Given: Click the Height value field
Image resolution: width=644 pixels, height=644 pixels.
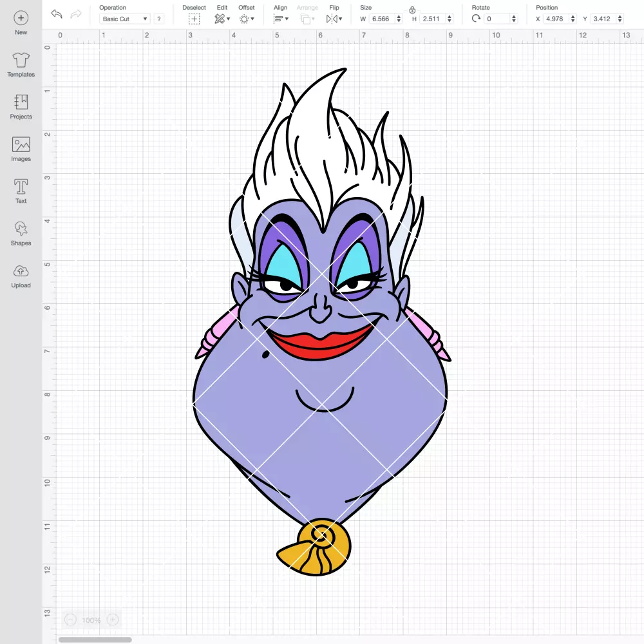Looking at the screenshot, I should pyautogui.click(x=433, y=19).
